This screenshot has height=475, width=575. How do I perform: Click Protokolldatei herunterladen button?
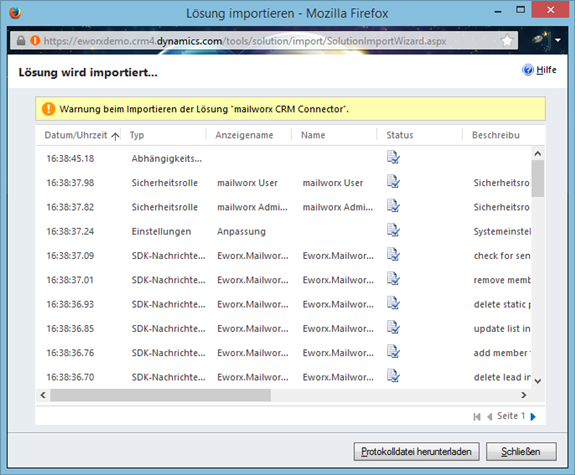(416, 452)
